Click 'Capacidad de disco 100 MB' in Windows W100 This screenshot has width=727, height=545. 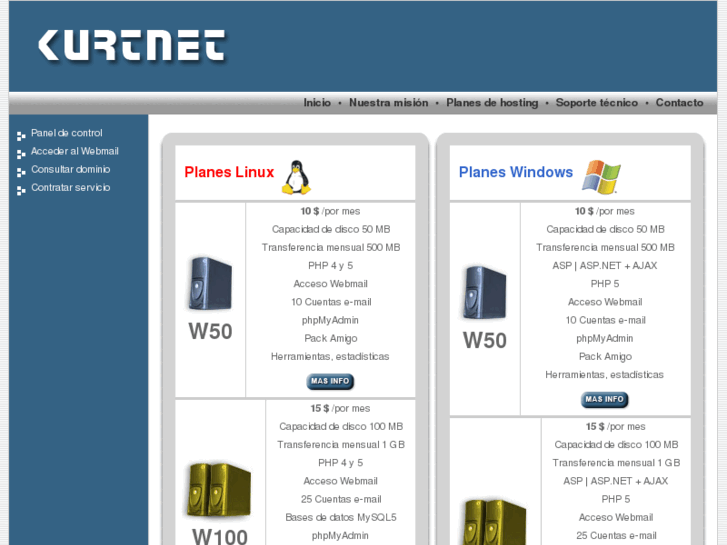(616, 445)
